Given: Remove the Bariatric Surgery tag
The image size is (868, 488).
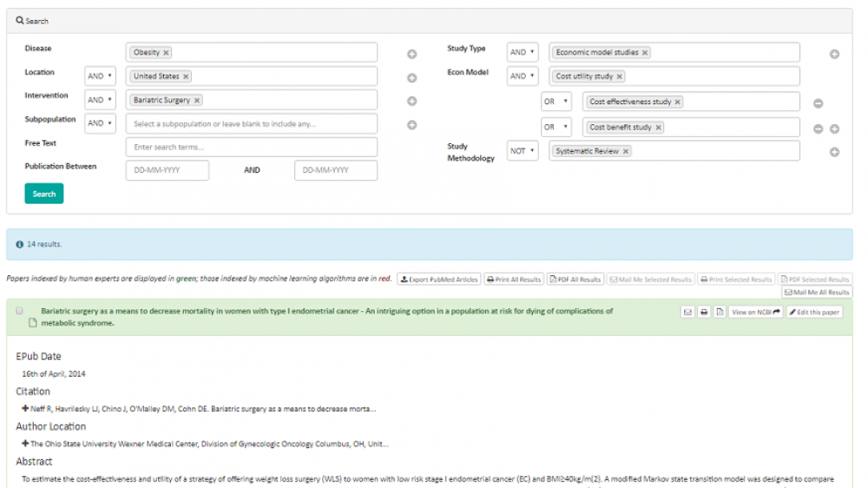Looking at the screenshot, I should (x=197, y=101).
